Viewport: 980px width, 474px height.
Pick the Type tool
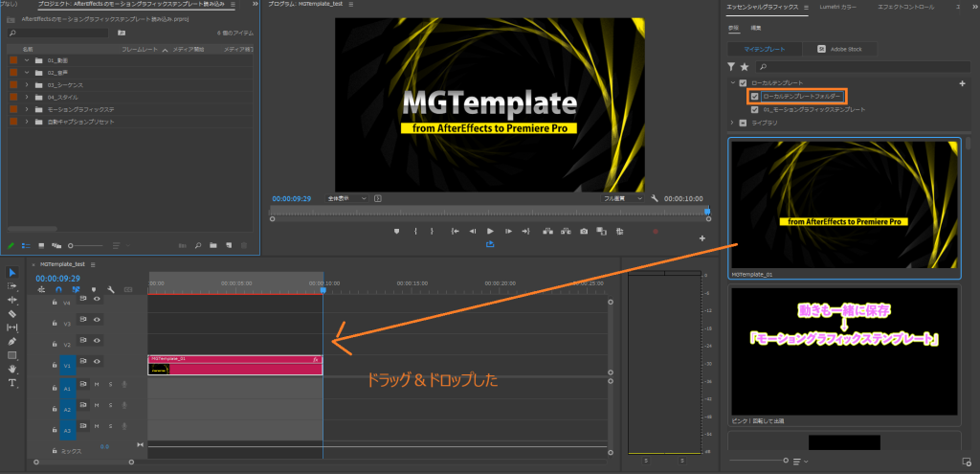[x=12, y=382]
